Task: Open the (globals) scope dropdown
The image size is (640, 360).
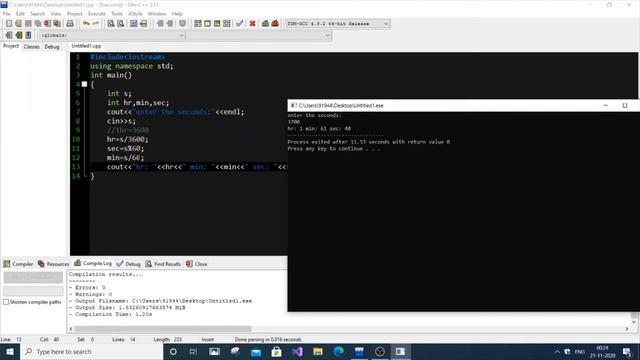Action: point(112,36)
